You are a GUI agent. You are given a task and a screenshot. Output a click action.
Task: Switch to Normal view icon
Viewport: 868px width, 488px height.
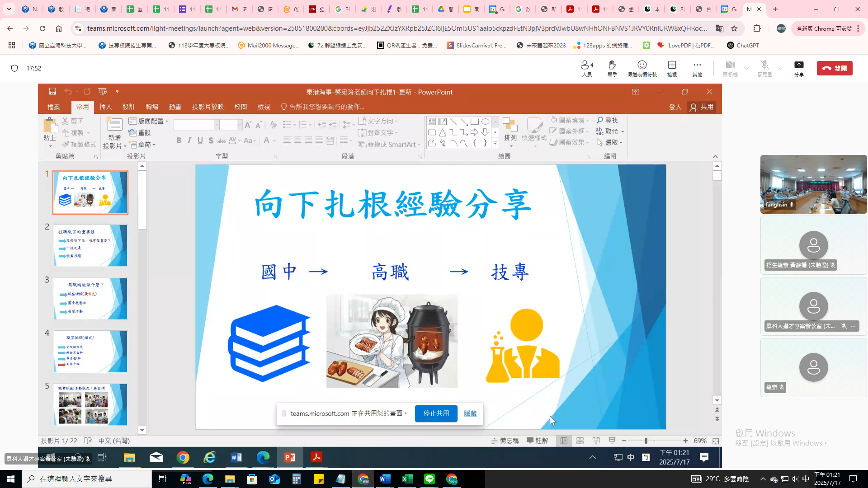[564, 441]
